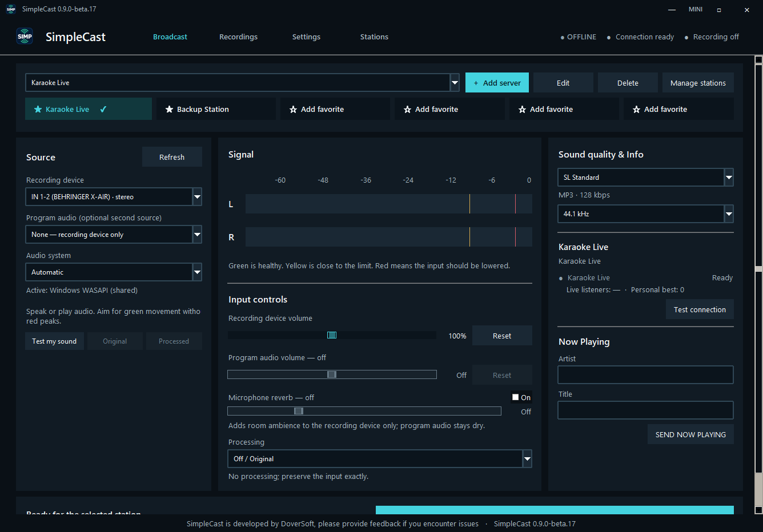Switch to the Broadcast tab
Viewport: 763px width, 532px height.
coord(170,37)
